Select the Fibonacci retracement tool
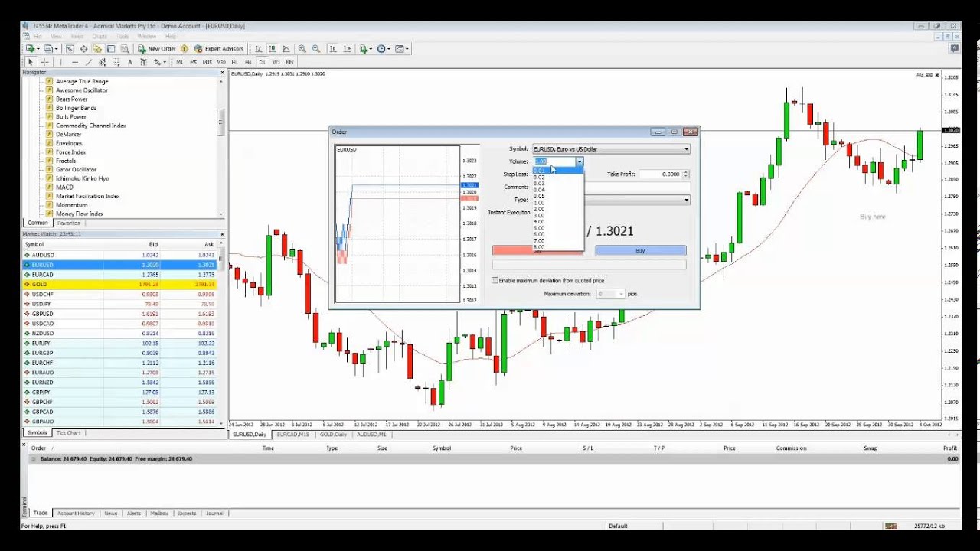The height and width of the screenshot is (551, 980). click(116, 62)
